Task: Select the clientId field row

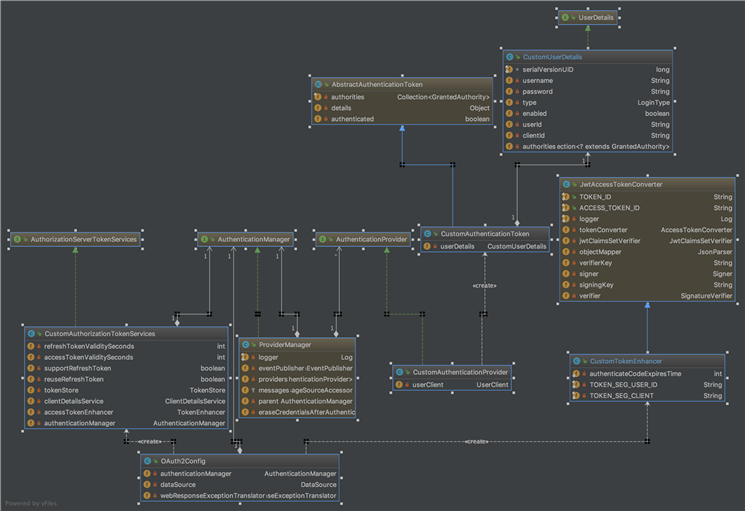Action: 588,135
